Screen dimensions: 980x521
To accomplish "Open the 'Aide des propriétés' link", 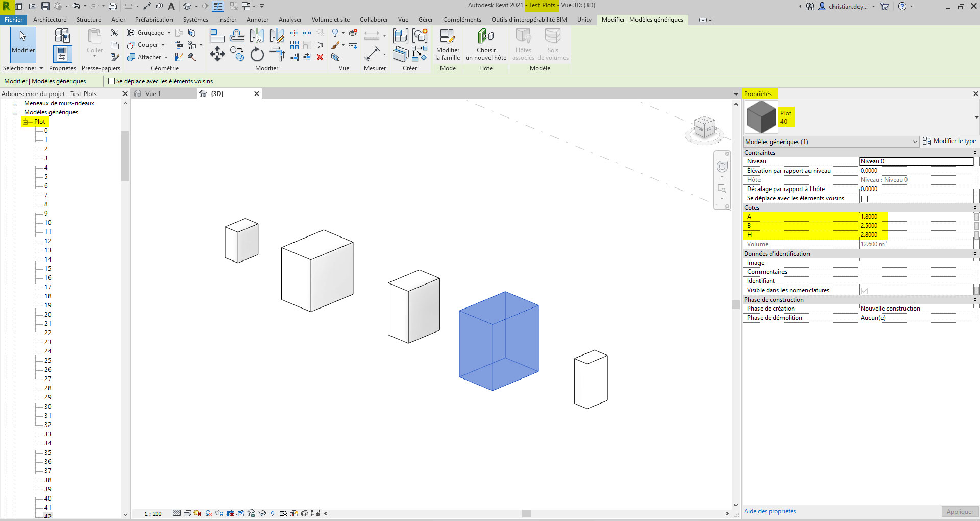I will pyautogui.click(x=769, y=511).
